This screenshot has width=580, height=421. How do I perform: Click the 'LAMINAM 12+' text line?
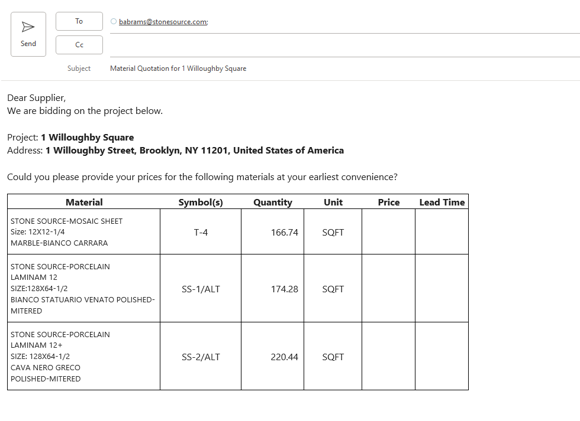(x=36, y=345)
